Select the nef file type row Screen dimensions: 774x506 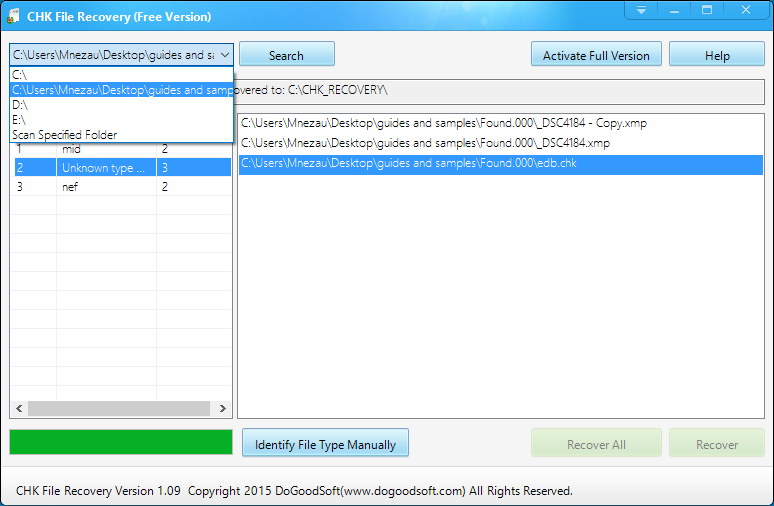coord(121,187)
